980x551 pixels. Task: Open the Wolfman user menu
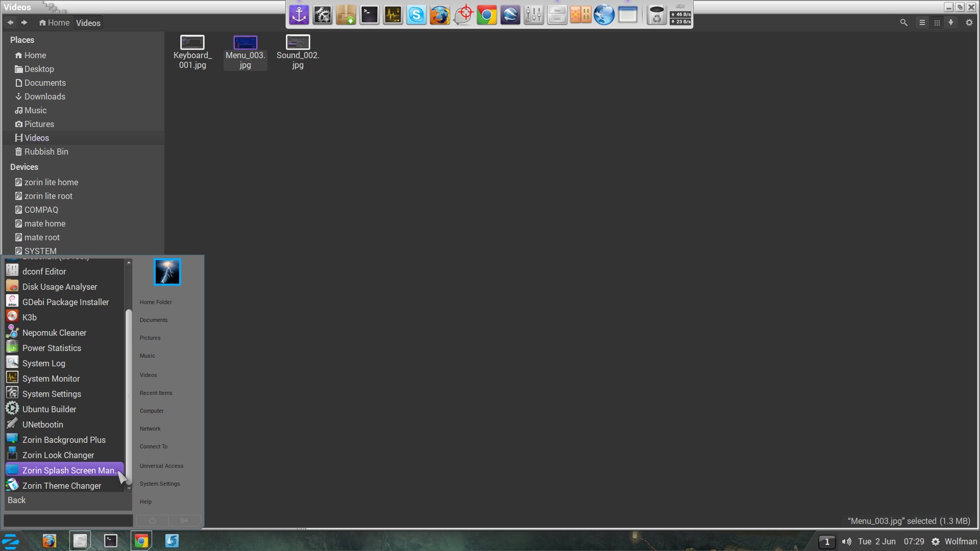coord(960,542)
